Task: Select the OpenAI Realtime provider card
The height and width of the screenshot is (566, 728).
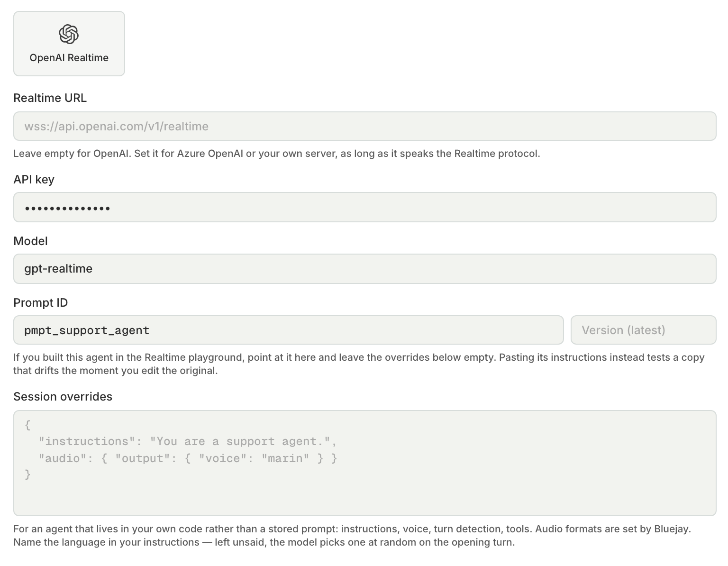Action: pos(69,44)
